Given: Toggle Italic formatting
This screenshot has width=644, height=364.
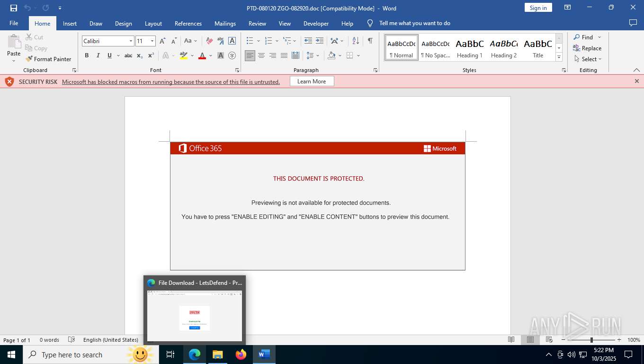Looking at the screenshot, I should click(x=98, y=55).
